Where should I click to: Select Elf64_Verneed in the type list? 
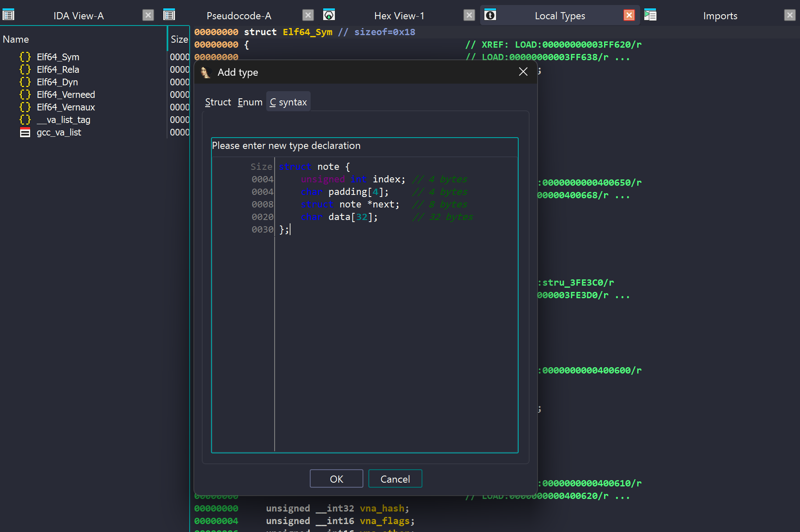click(66, 95)
